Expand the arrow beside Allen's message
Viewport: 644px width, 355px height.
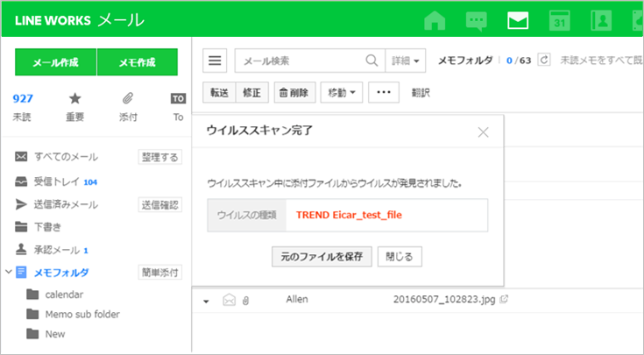pos(207,301)
